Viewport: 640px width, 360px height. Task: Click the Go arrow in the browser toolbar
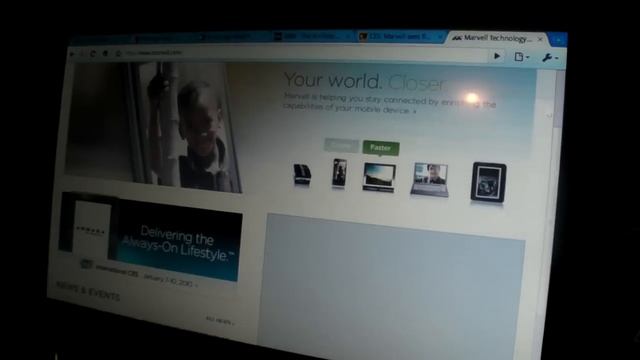(497, 56)
